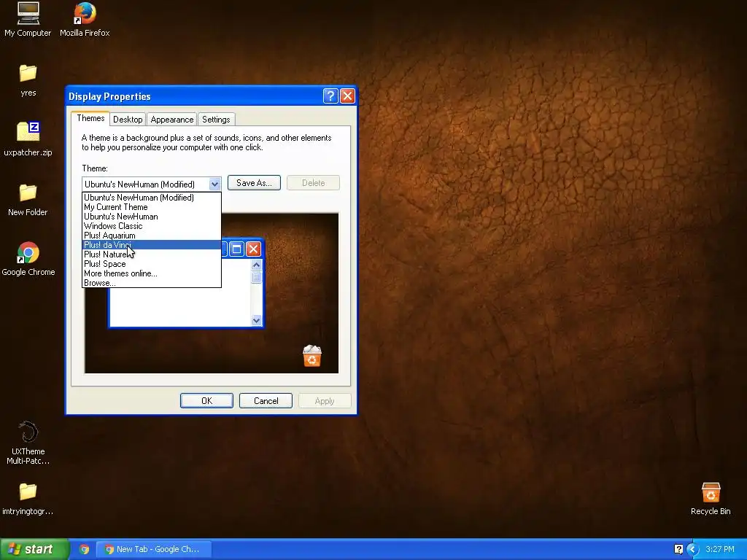
Task: Click the taskbar clock showing 3:27 PM
Action: pos(720,549)
